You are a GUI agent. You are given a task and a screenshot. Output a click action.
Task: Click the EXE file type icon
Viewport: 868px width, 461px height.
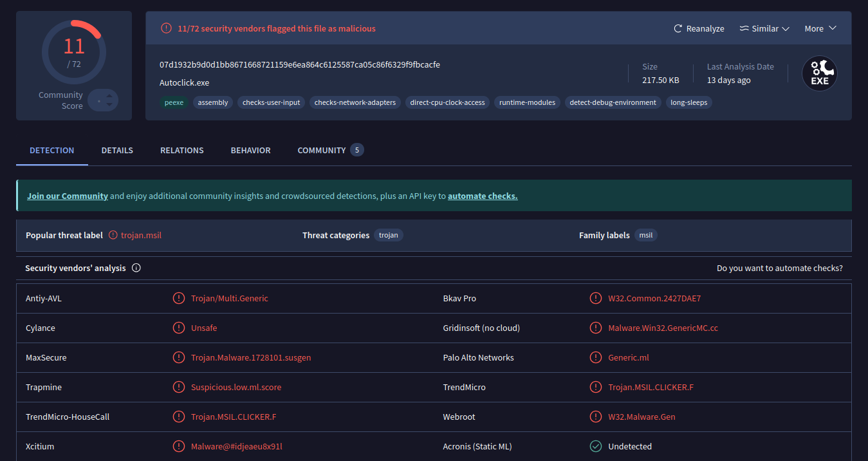pyautogui.click(x=819, y=73)
